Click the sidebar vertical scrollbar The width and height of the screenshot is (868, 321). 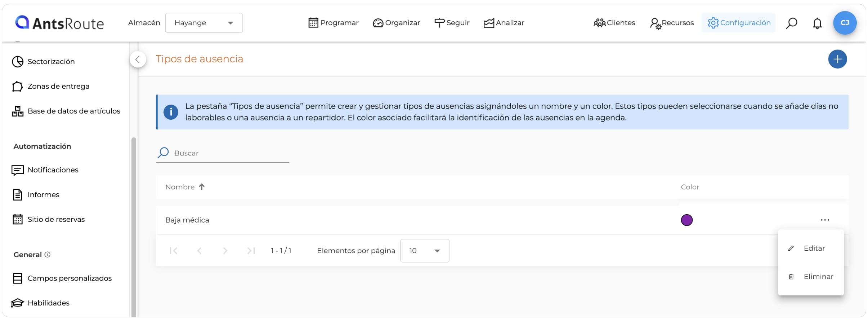tap(134, 227)
